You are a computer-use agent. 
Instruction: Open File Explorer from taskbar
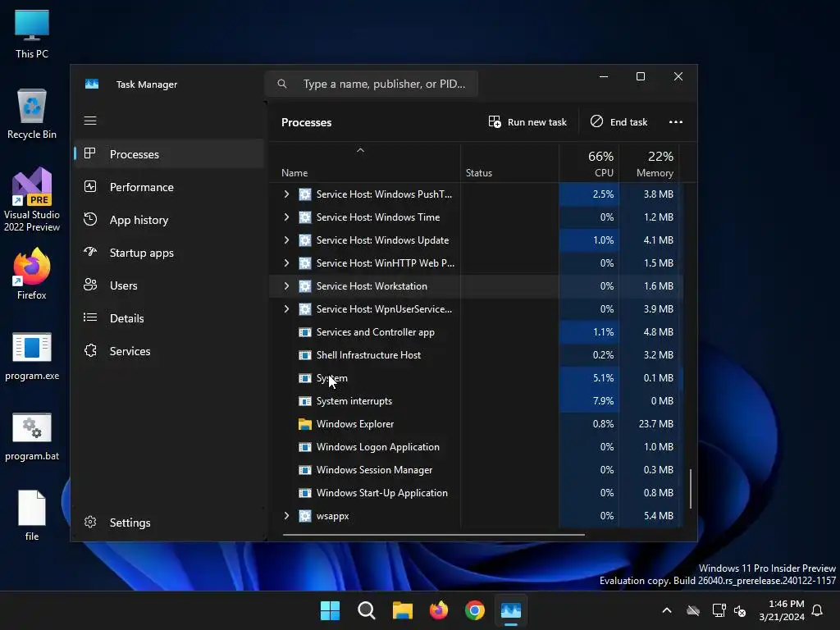point(402,610)
